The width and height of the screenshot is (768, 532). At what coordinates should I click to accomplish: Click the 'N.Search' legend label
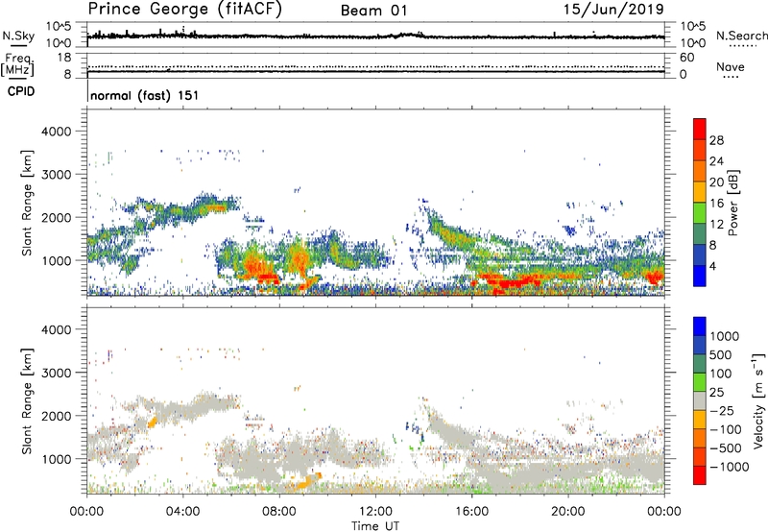pyautogui.click(x=741, y=36)
